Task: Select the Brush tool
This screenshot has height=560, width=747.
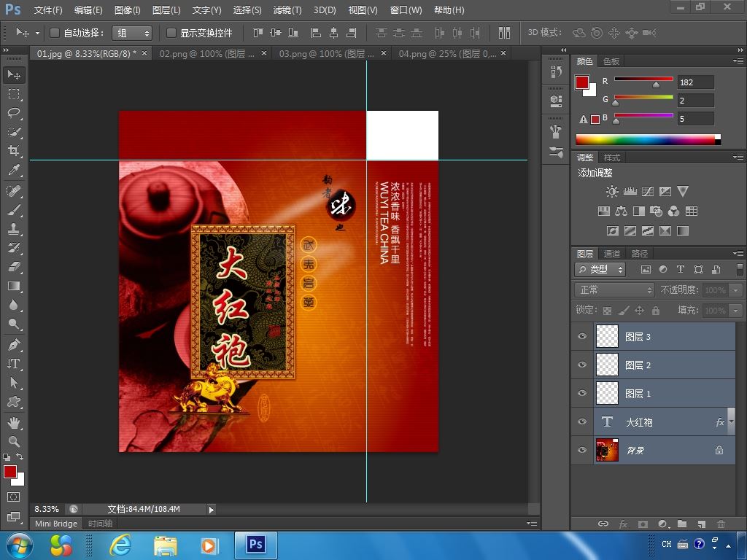Action: [14, 210]
